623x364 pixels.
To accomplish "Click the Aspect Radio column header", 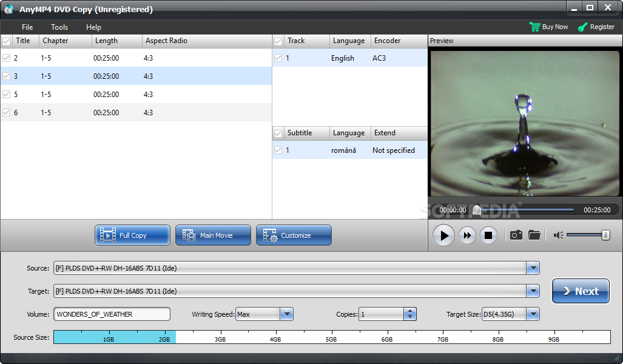I will coord(207,41).
